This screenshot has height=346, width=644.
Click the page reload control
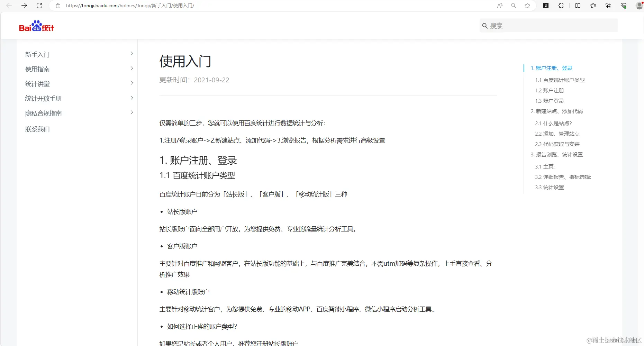[x=39, y=6]
